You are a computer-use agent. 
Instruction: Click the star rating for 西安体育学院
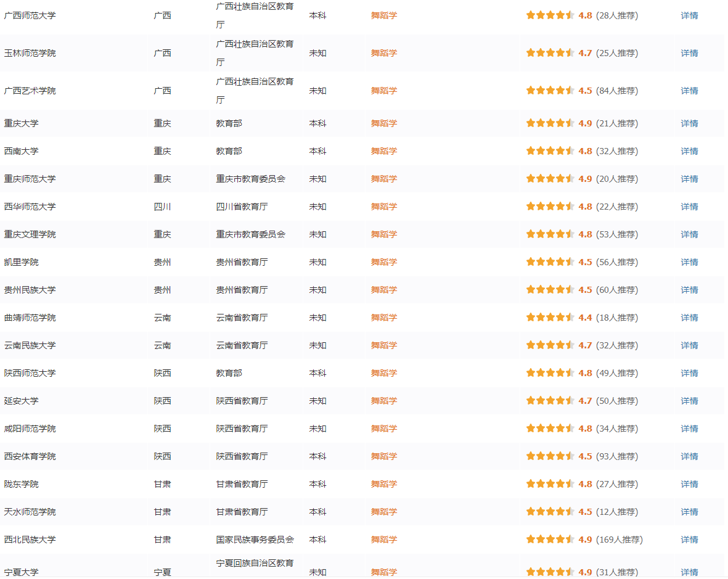coord(550,456)
